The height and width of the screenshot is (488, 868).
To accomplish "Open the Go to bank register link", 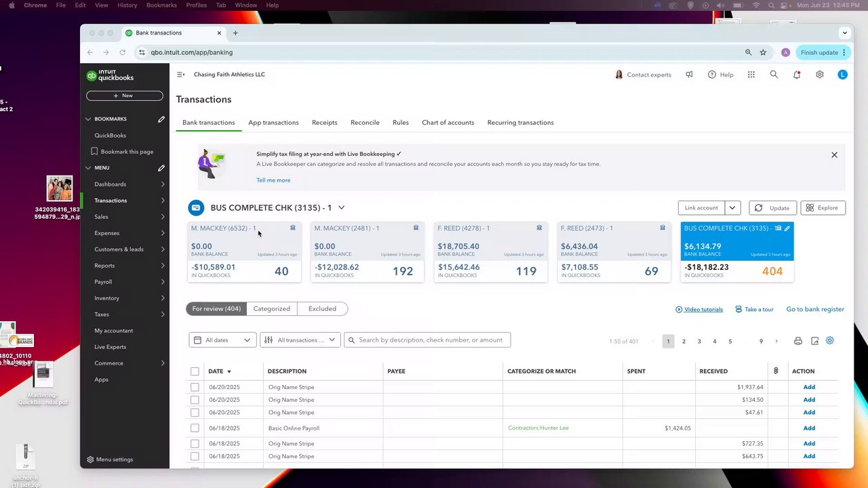I will (x=815, y=309).
